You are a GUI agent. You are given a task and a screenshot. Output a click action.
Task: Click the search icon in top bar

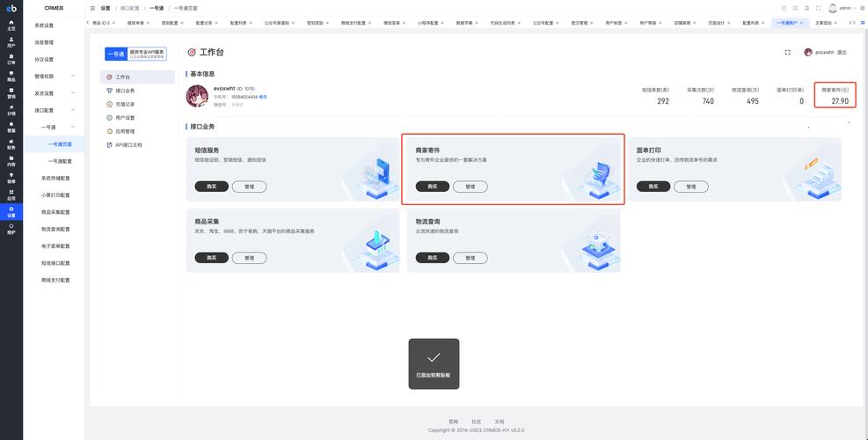click(x=796, y=8)
